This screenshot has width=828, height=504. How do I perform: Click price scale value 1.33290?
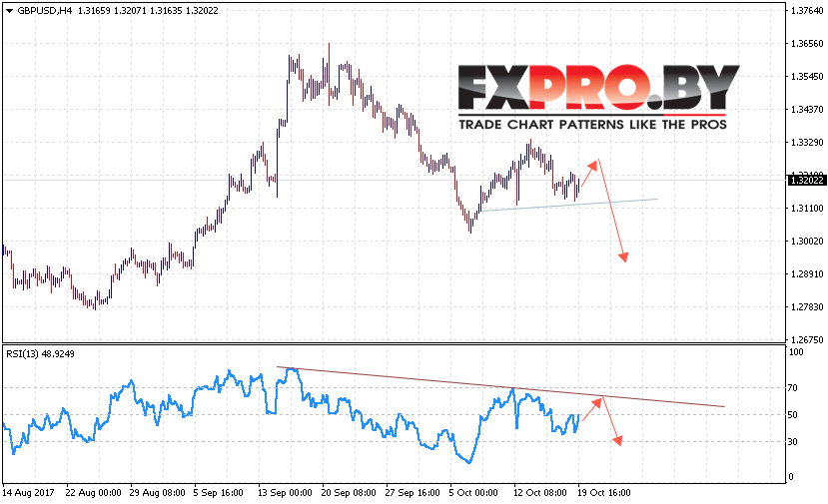[x=807, y=143]
